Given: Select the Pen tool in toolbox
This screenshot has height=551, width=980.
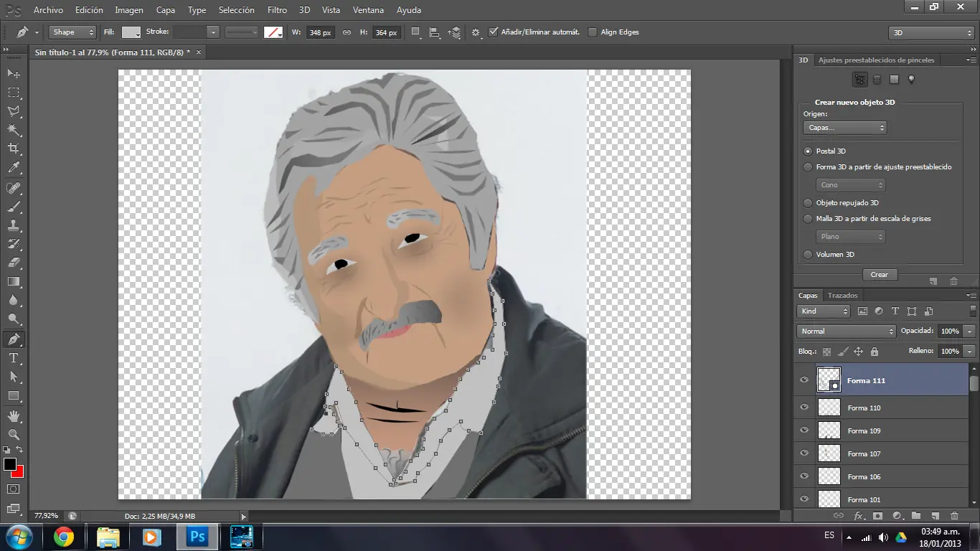Looking at the screenshot, I should pyautogui.click(x=14, y=339).
